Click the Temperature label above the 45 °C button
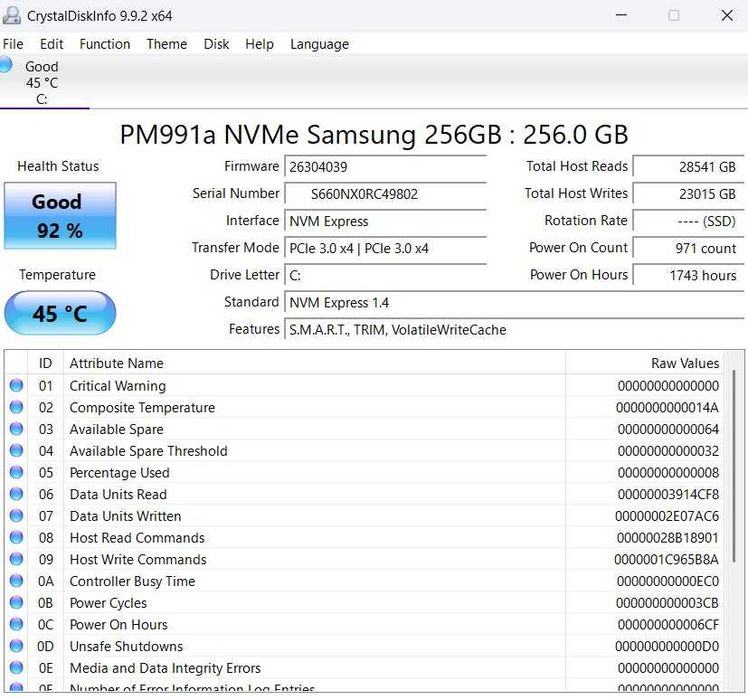The image size is (748, 699). (57, 275)
